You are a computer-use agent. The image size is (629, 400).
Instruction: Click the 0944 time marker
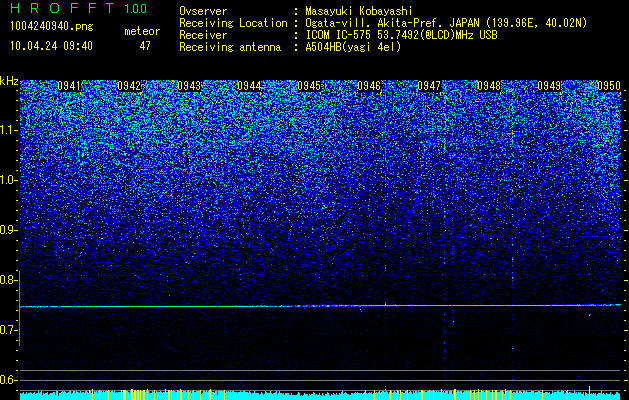[249, 86]
